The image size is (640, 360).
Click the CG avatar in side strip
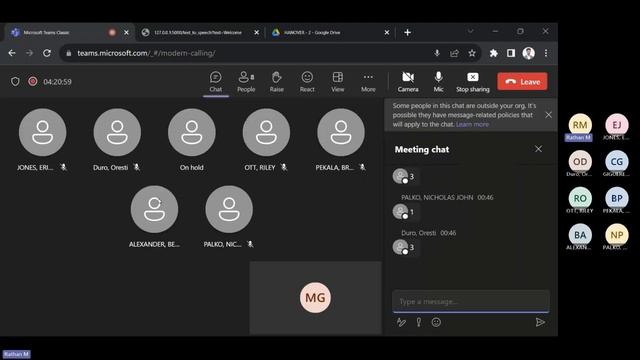617,162
